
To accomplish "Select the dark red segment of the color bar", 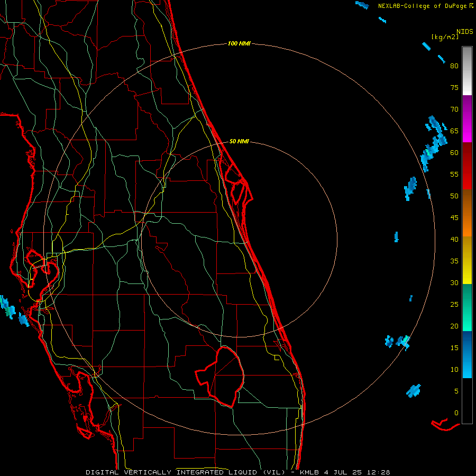I will click(467, 166).
